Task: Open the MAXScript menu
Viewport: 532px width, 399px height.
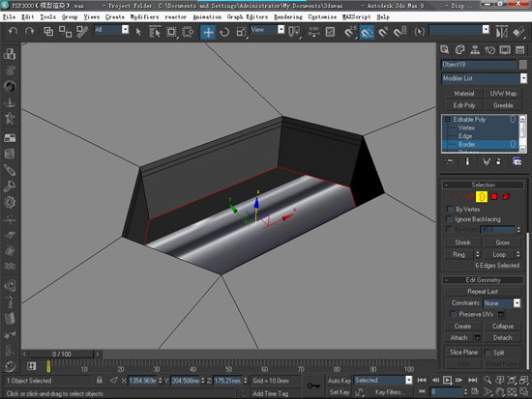Action: pos(356,17)
